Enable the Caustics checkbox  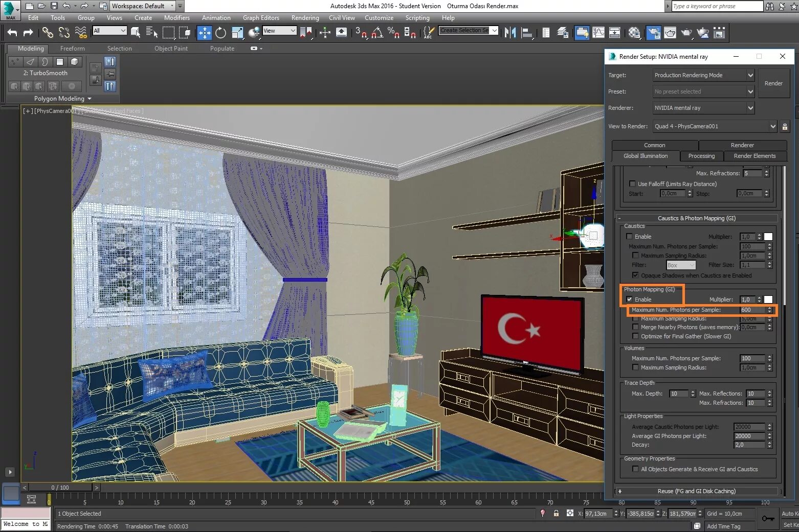coord(629,237)
